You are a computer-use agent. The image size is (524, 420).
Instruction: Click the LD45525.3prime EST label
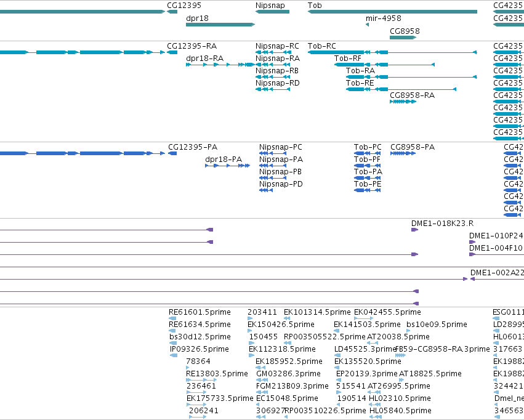(365, 349)
